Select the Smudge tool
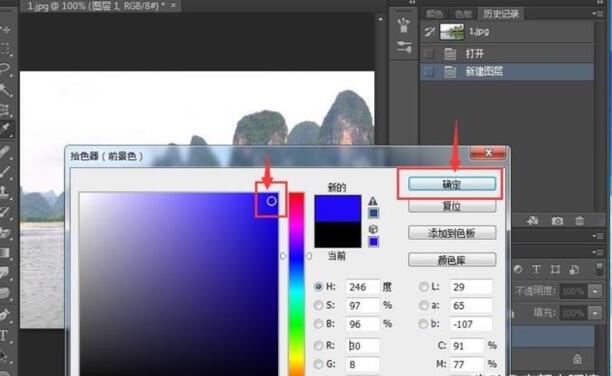This screenshot has height=376, width=612. (5, 272)
